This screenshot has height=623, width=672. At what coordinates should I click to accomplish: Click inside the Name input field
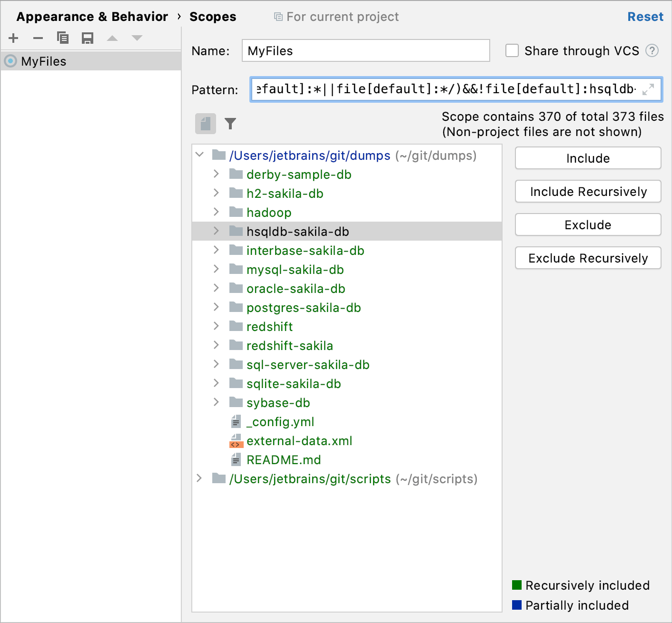click(365, 51)
